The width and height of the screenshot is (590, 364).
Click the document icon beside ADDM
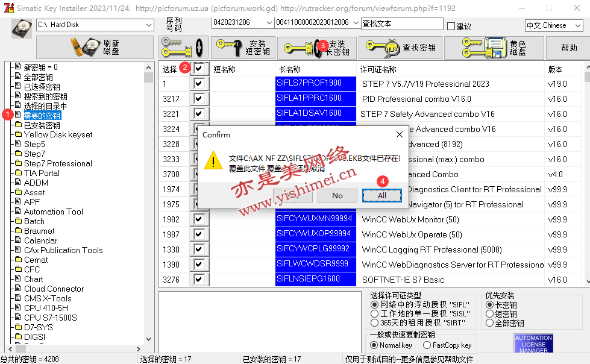(x=17, y=182)
